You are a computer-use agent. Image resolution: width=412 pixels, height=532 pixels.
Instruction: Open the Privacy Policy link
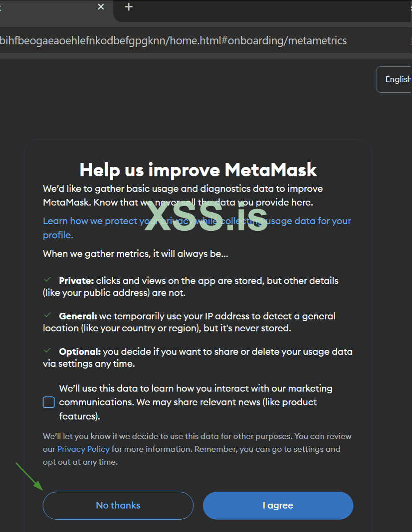[x=83, y=449]
